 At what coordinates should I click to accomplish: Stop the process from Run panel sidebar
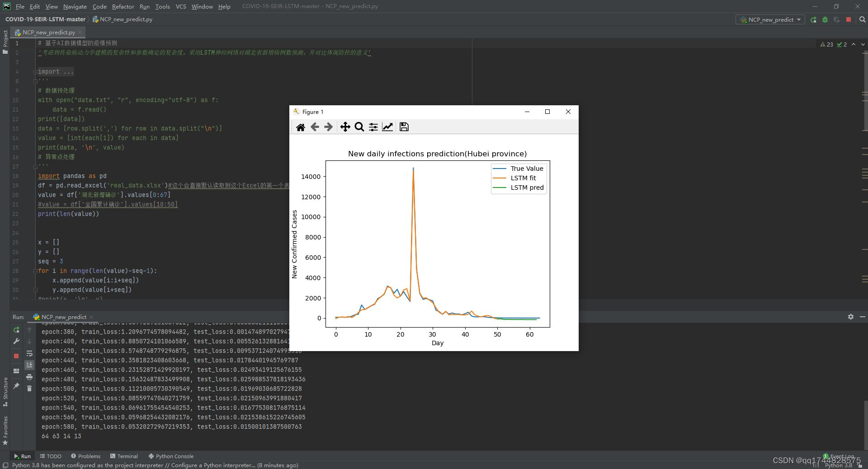(x=16, y=356)
